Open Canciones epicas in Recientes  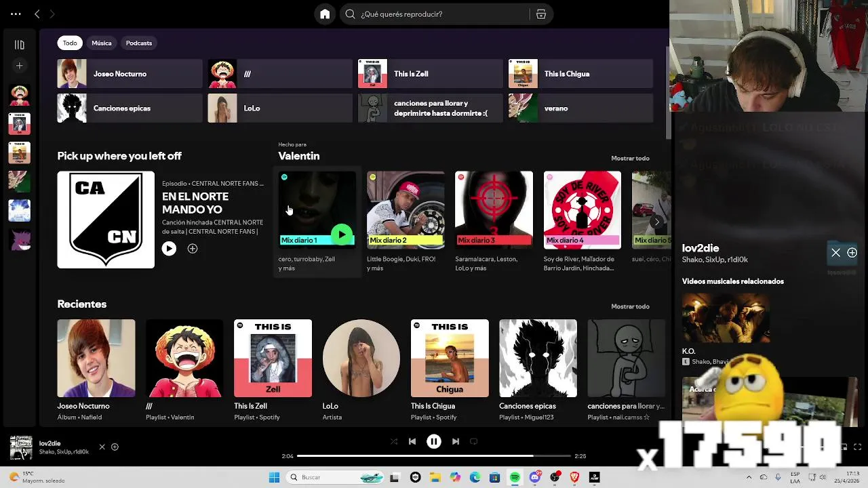point(538,370)
